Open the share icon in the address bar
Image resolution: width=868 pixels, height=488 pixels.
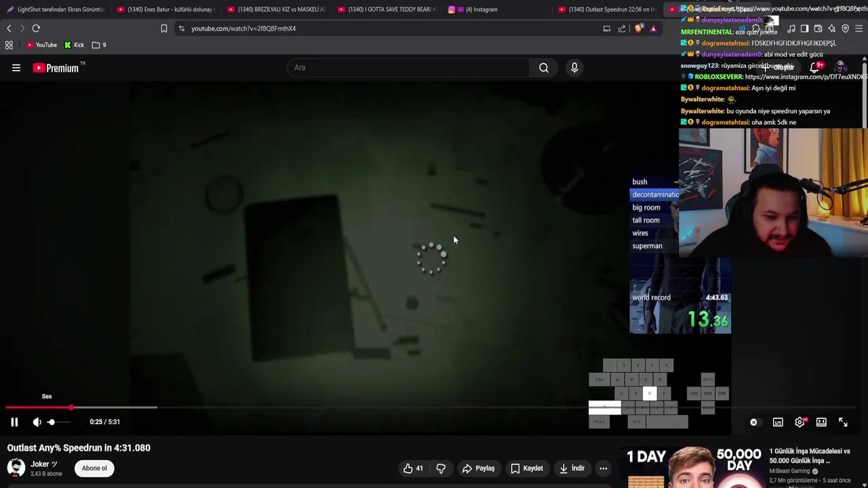[x=622, y=28]
